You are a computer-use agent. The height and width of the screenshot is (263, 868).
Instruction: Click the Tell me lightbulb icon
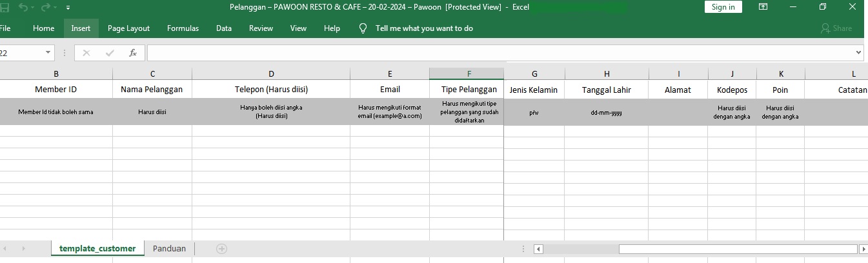coord(363,28)
